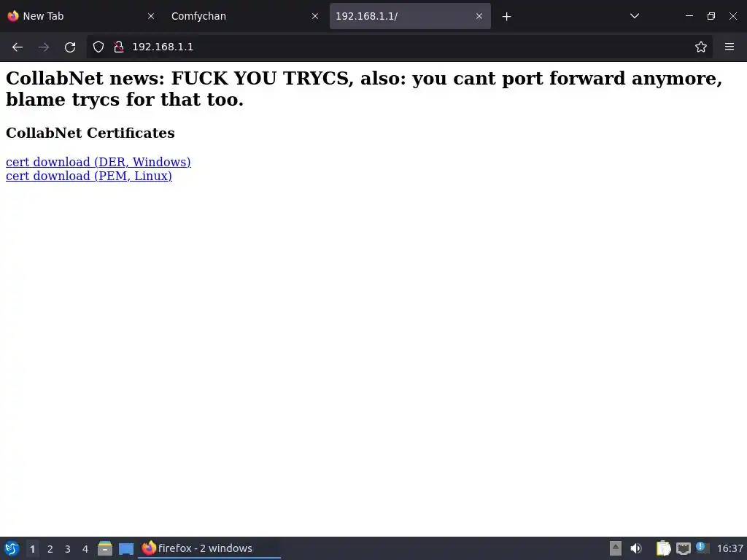Click the CollabNet Certificates heading
This screenshot has width=747, height=560.
90,133
